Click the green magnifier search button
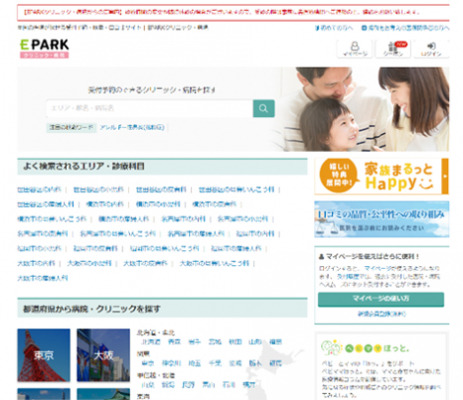Screen dimensions: 463x400 (264, 108)
